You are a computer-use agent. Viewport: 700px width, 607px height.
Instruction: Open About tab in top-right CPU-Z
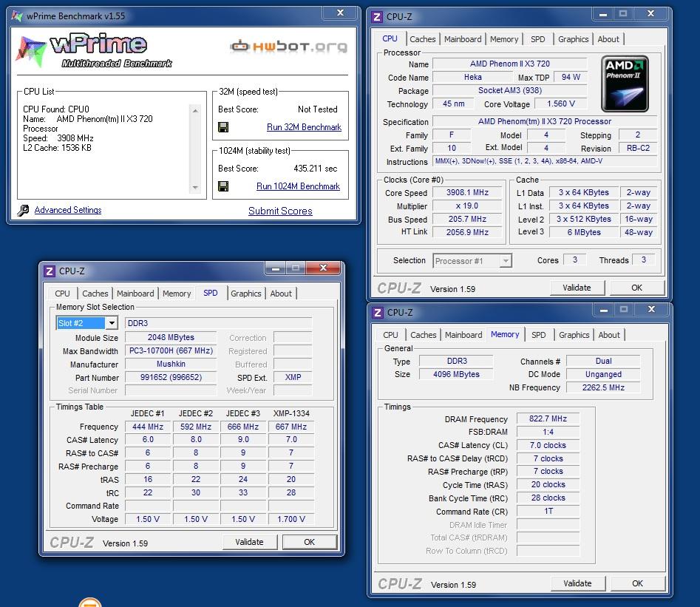tap(608, 39)
